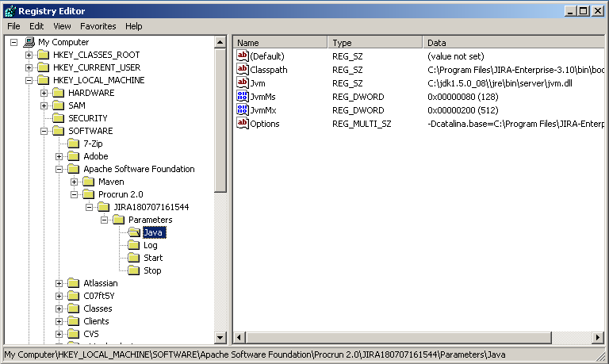609x364 pixels.
Task: Sort values by Name column header
Action: coord(280,42)
